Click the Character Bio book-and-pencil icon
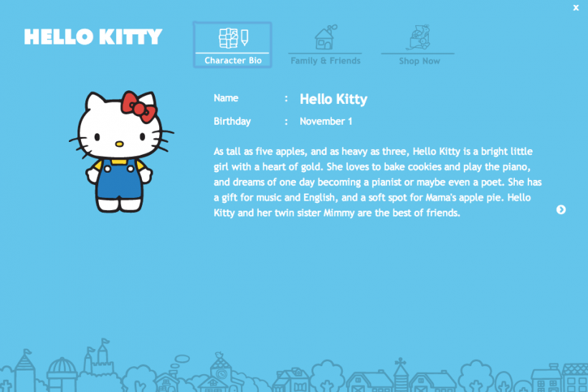 coord(233,38)
